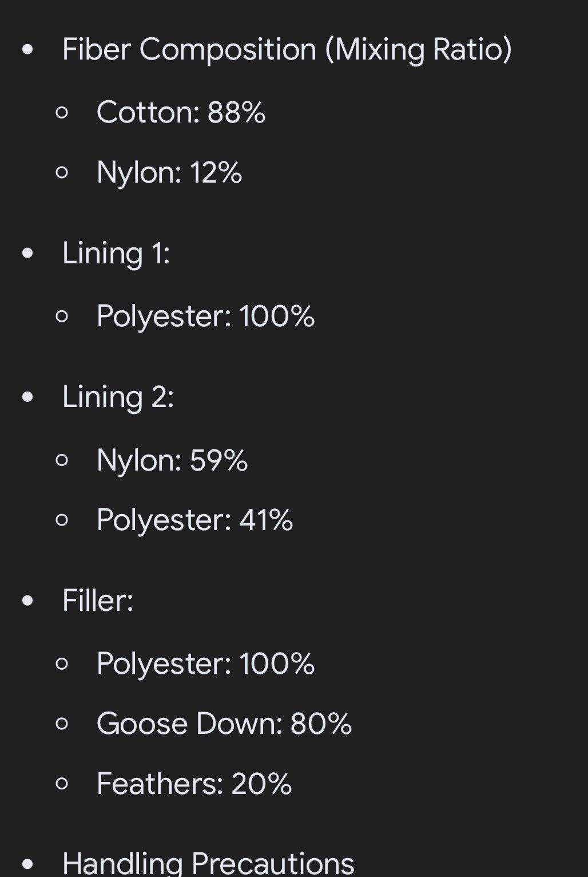
Task: Click Polyester: 100% under Filler
Action: tap(206, 664)
